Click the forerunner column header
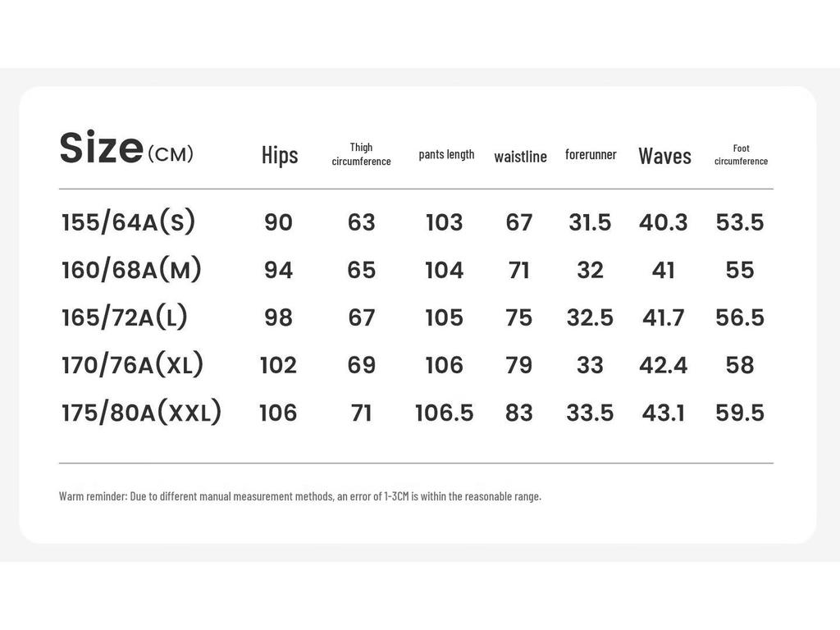Viewport: 840px width, 630px height. click(591, 154)
